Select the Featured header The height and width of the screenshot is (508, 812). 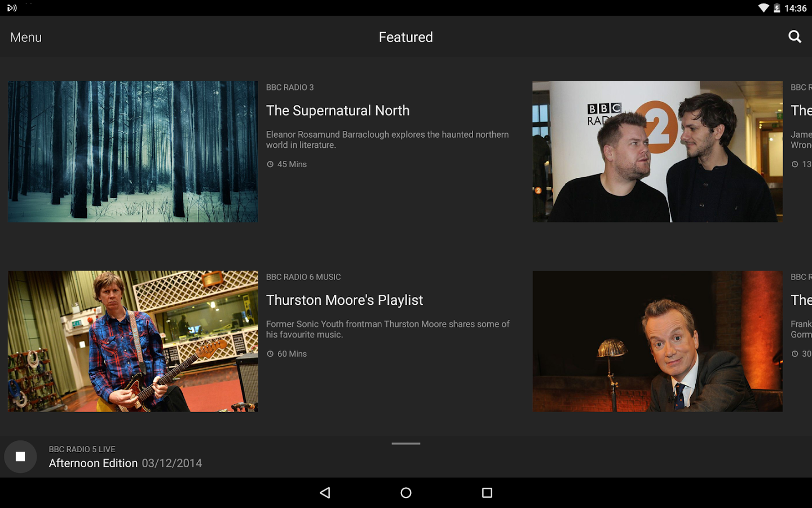(405, 37)
